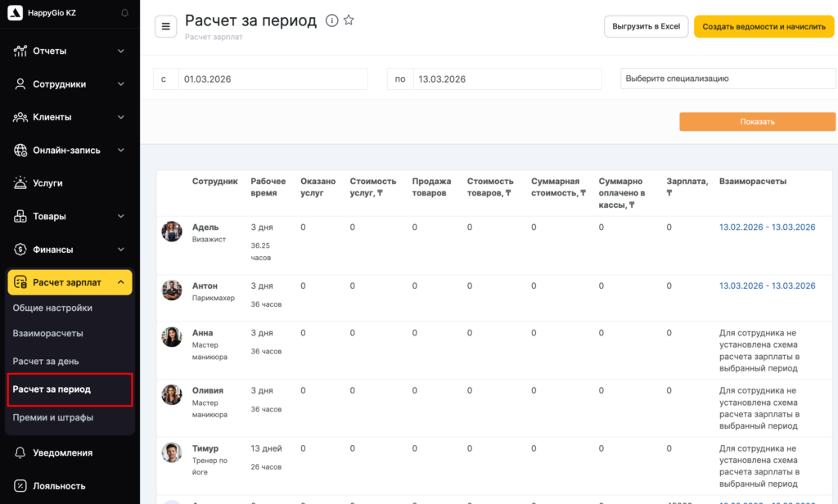Click the Услуги scissors icon in sidebar
Image resolution: width=838 pixels, height=504 pixels.
click(x=20, y=183)
